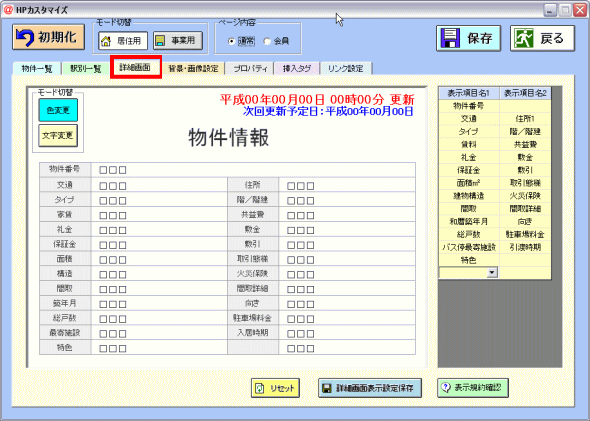The image size is (590, 421).
Task: Click the 保存 floppy disk button
Action: click(468, 38)
